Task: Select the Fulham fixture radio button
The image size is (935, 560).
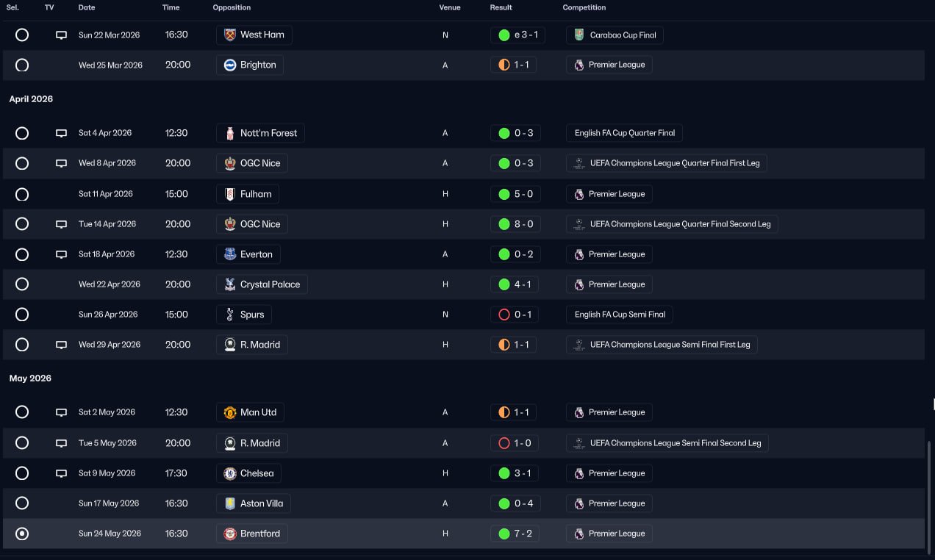Action: pyautogui.click(x=22, y=194)
